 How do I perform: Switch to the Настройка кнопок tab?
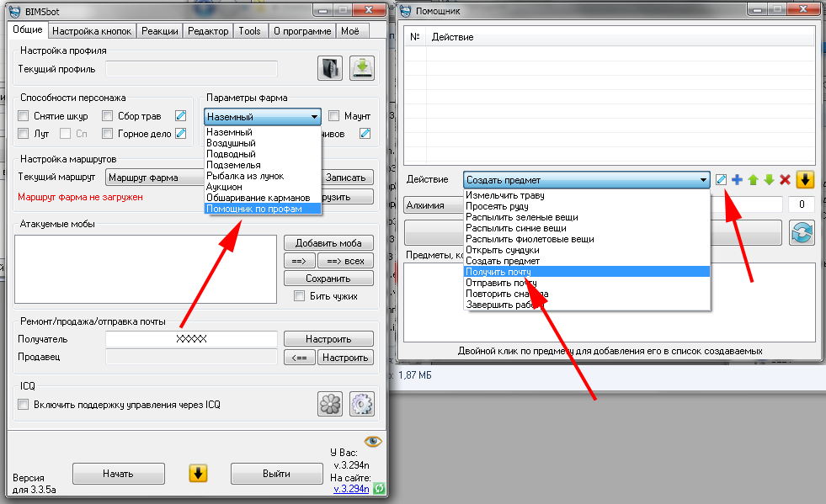coord(91,31)
